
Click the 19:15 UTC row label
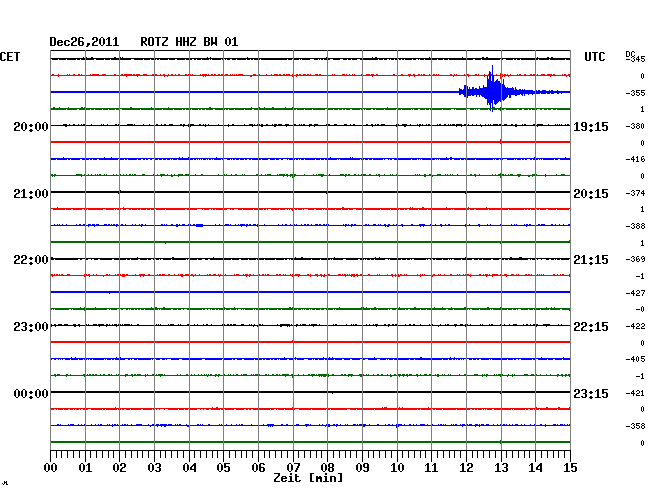(x=591, y=127)
